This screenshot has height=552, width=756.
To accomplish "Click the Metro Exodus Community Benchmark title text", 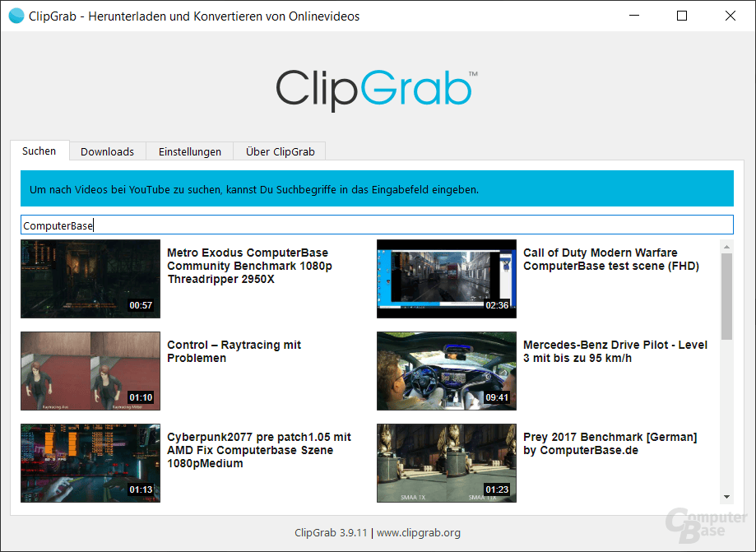I will click(250, 266).
